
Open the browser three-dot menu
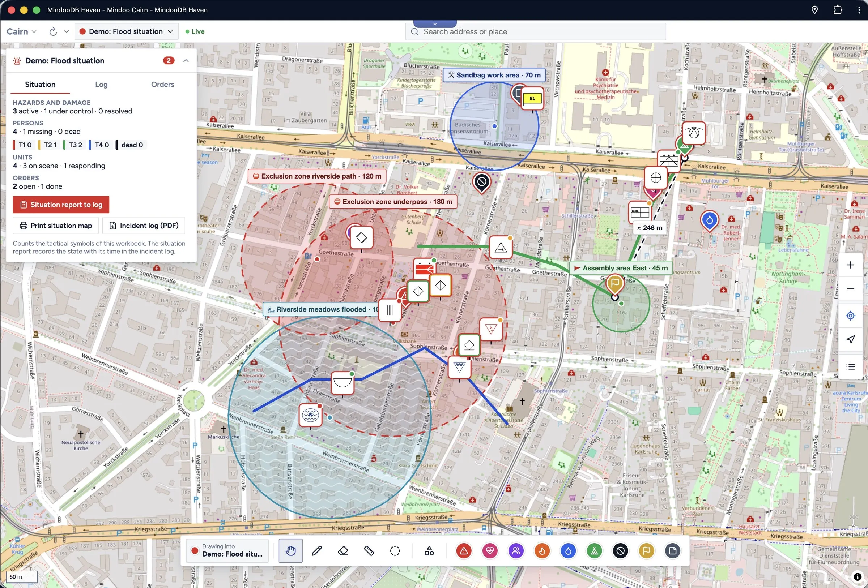pyautogui.click(x=859, y=10)
